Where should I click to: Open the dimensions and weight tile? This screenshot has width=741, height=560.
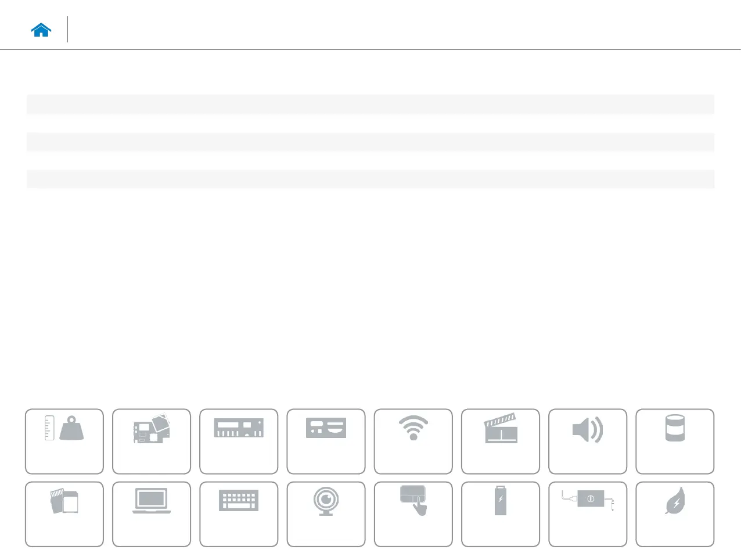(64, 441)
